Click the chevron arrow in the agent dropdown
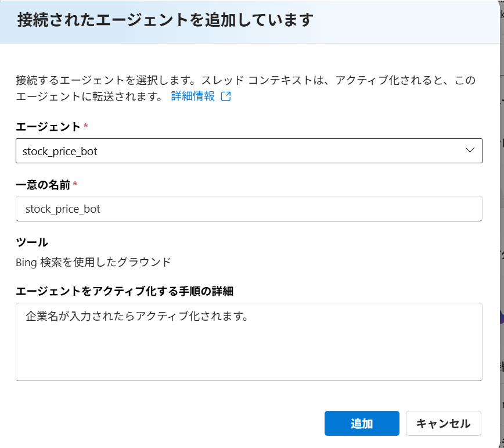The height and width of the screenshot is (448, 504). pos(470,150)
